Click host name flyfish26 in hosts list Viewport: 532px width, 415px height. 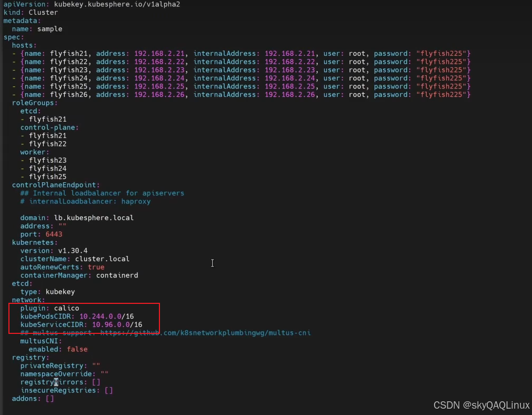(x=69, y=95)
